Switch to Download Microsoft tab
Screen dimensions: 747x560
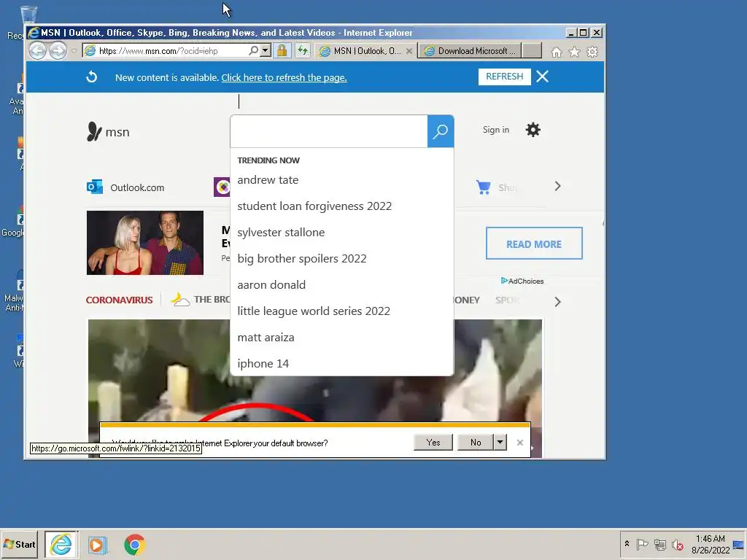470,51
